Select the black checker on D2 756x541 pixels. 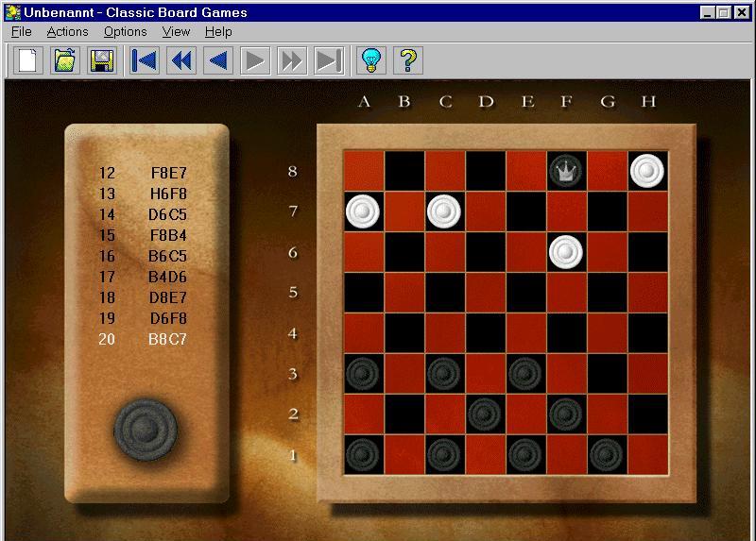[485, 413]
